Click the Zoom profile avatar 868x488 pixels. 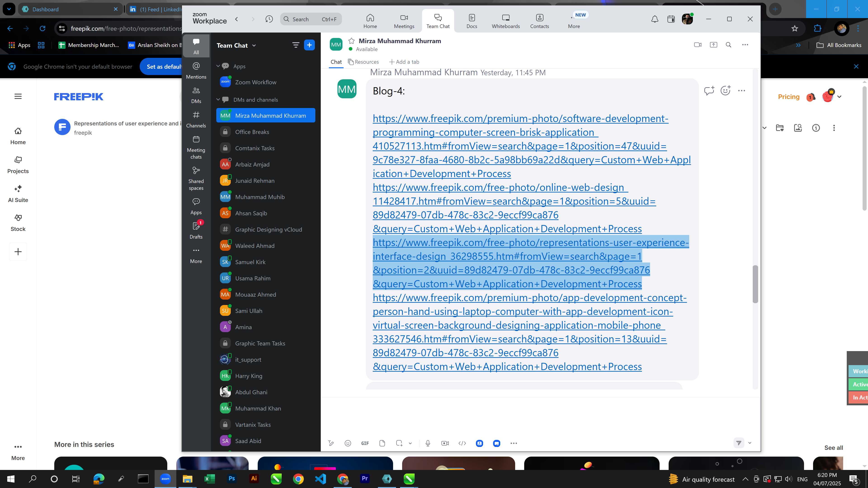[687, 19]
